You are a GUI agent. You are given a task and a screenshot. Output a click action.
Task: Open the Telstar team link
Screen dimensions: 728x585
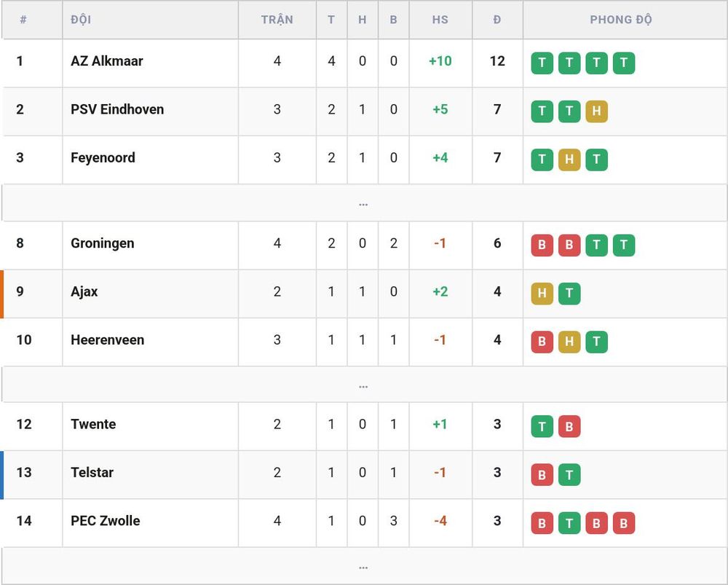[92, 473]
